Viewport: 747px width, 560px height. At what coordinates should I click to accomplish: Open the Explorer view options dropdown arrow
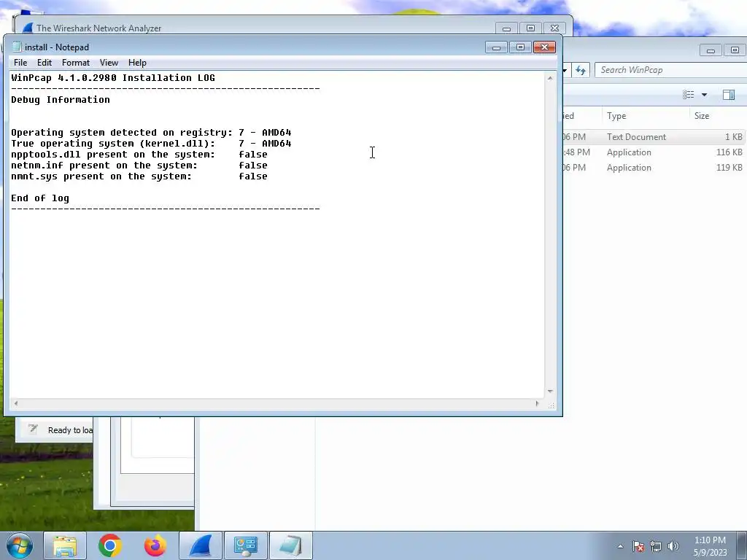click(x=704, y=94)
